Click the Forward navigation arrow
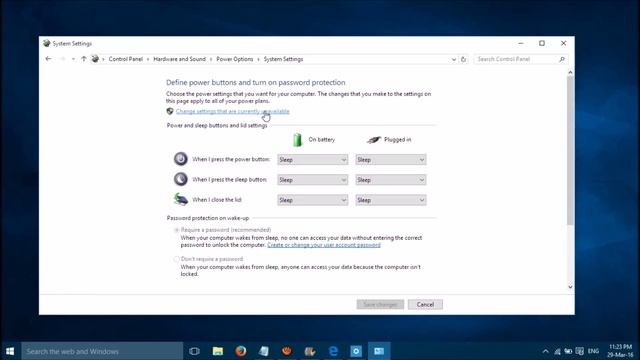Image resolution: width=640 pixels, height=360 pixels. coord(62,59)
